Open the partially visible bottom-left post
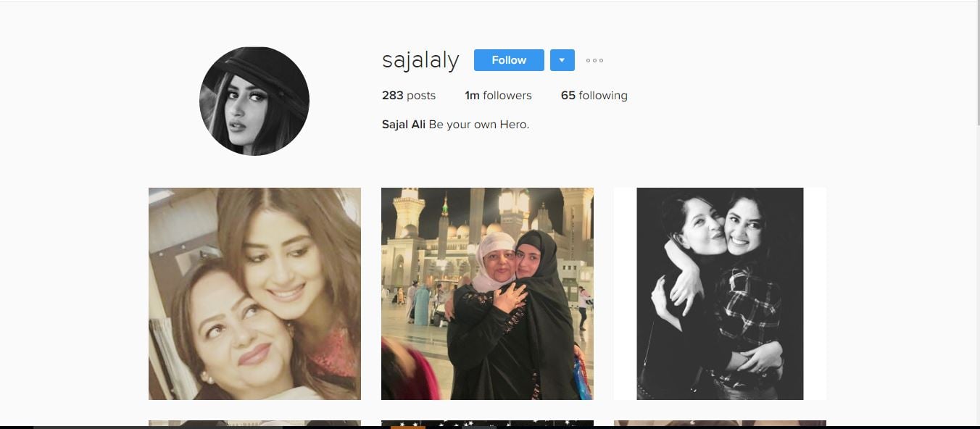Image resolution: width=980 pixels, height=429 pixels. [254, 423]
